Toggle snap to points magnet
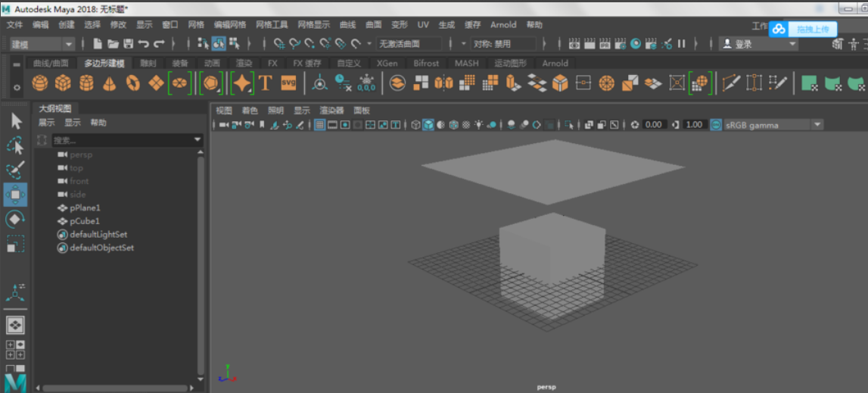The height and width of the screenshot is (393, 868). 310,44
